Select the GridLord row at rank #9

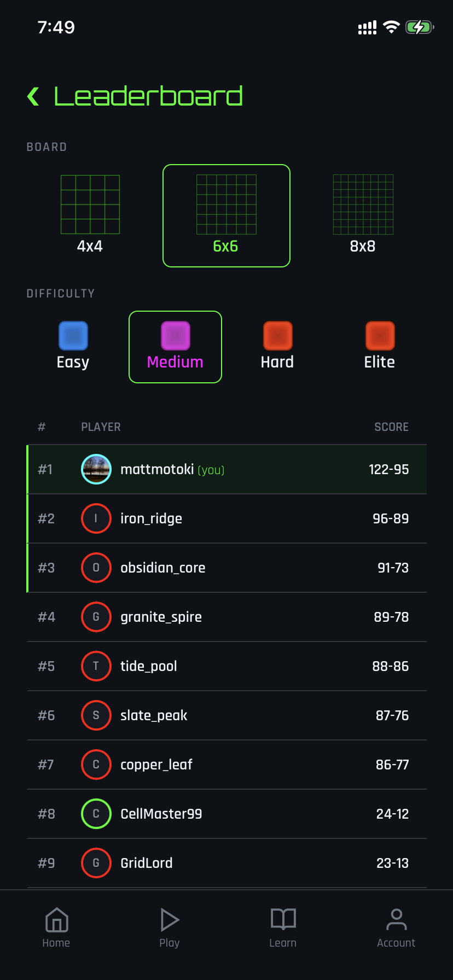(x=226, y=862)
